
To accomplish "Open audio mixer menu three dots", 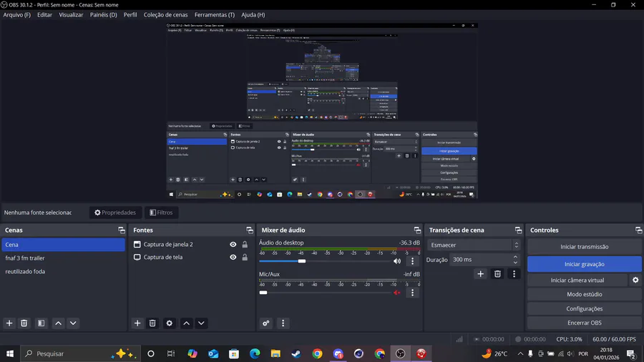I will [283, 323].
